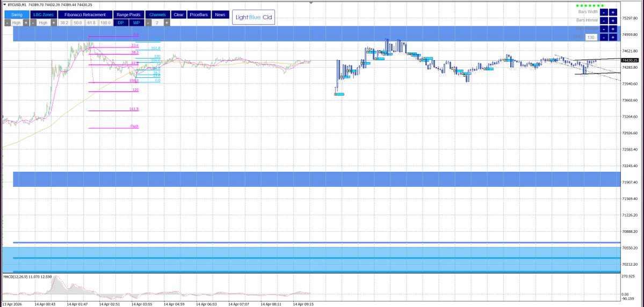Click the 14 Apr 04:59 time label
The image size is (644, 307).
(x=173, y=304)
